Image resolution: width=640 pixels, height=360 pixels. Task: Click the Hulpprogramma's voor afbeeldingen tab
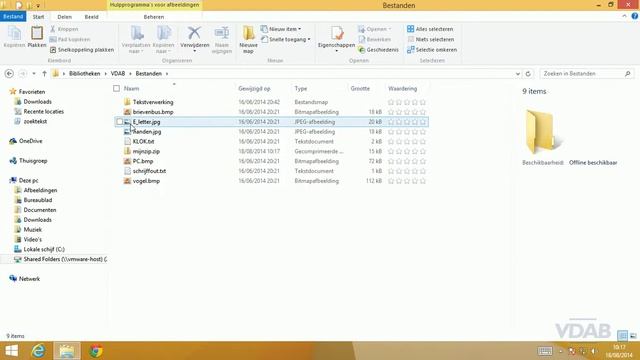click(155, 5)
